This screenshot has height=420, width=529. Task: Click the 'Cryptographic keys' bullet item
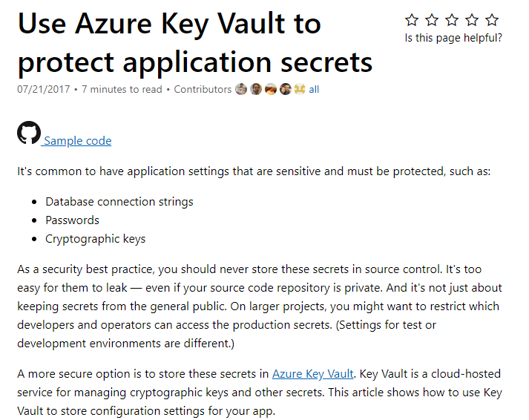pos(96,239)
